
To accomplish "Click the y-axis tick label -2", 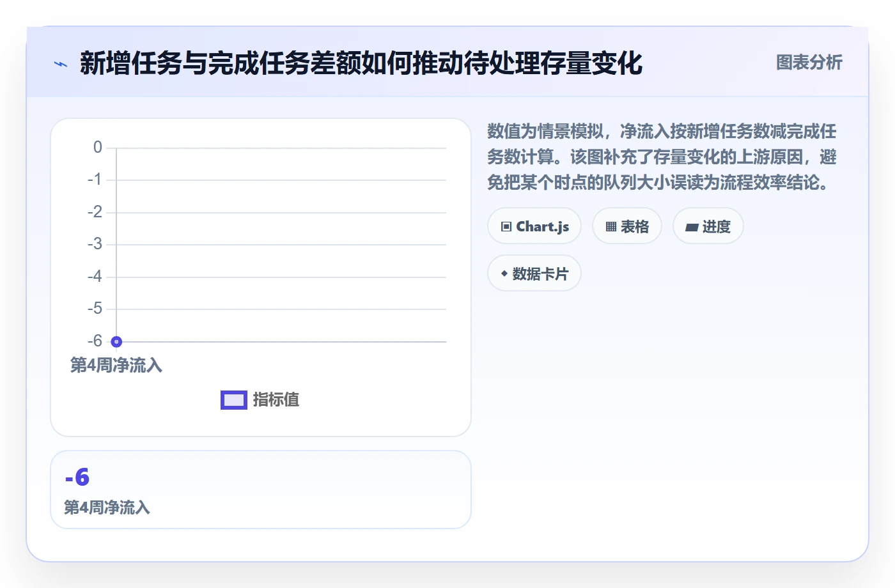I will pyautogui.click(x=95, y=212).
